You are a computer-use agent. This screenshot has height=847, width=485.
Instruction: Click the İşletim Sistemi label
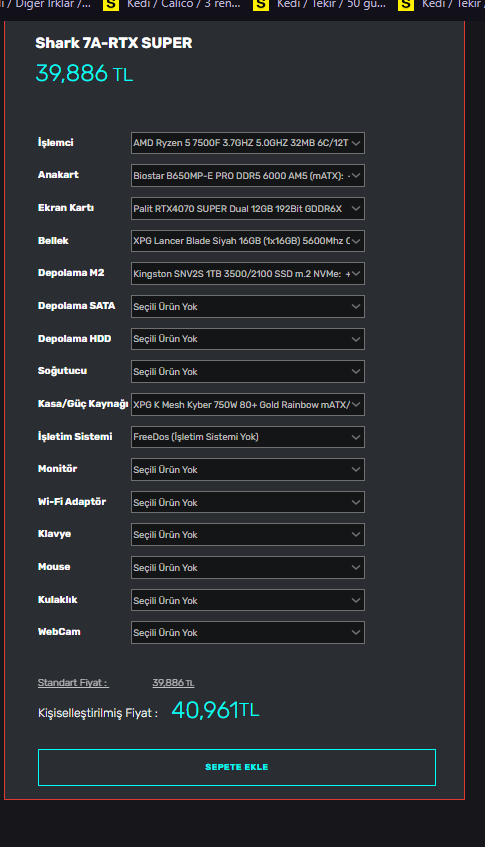coord(75,436)
